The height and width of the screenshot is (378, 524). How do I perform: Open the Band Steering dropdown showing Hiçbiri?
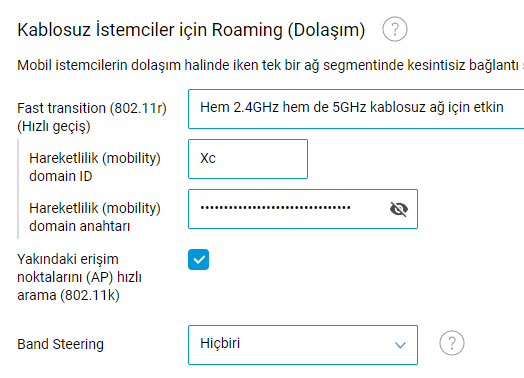303,345
